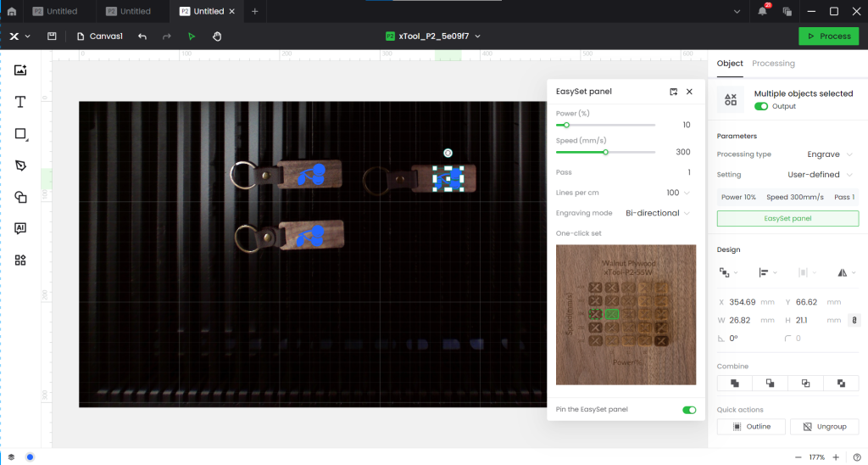Activate the Hand pan tool
868x465 pixels.
coord(217,36)
